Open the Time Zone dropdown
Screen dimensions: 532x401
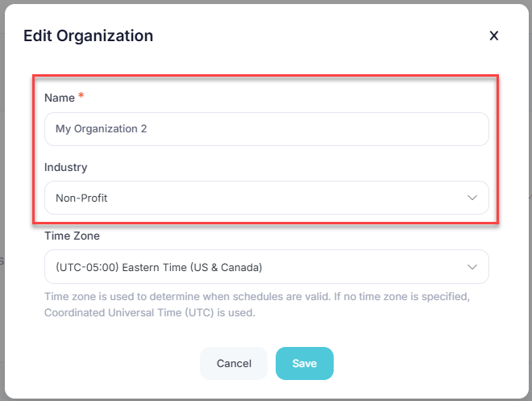click(266, 266)
